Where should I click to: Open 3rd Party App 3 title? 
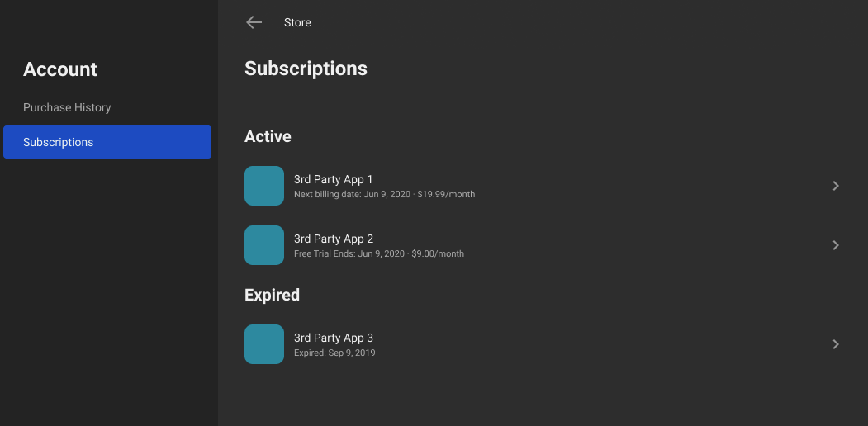pos(334,338)
